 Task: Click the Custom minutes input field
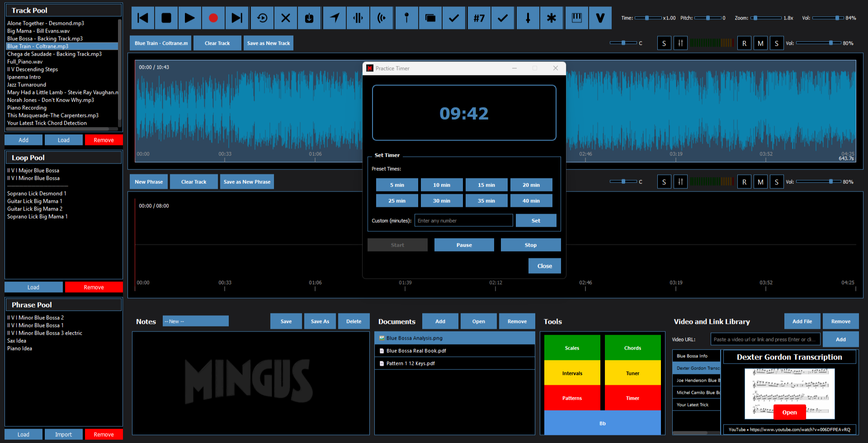pyautogui.click(x=463, y=220)
